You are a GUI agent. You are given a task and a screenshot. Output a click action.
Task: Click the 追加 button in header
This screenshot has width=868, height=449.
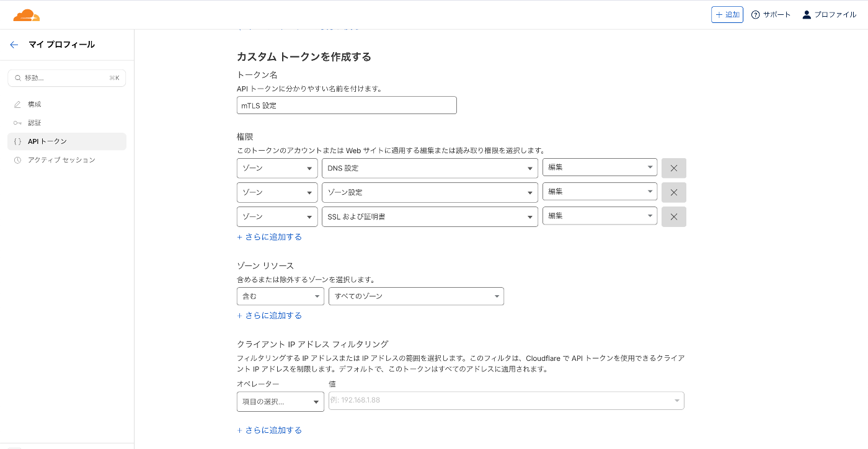[x=727, y=15]
